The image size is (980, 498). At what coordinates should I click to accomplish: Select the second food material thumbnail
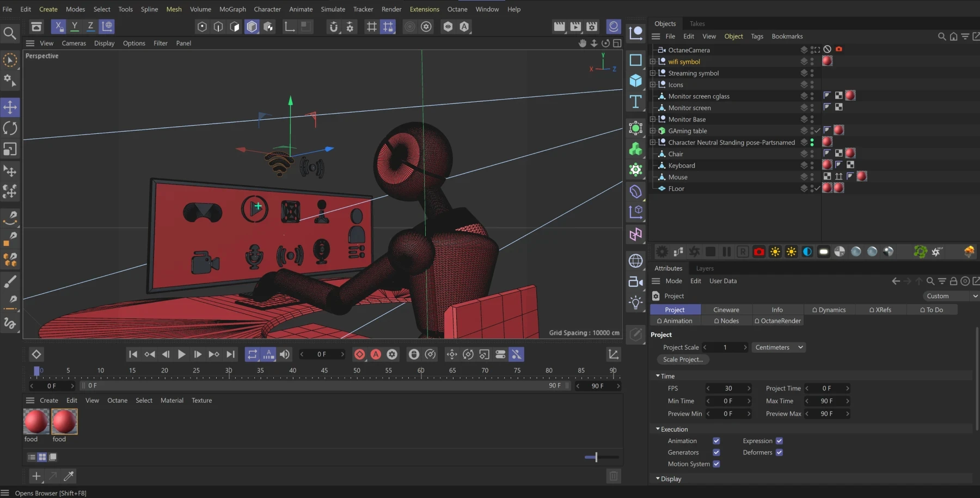click(x=64, y=422)
